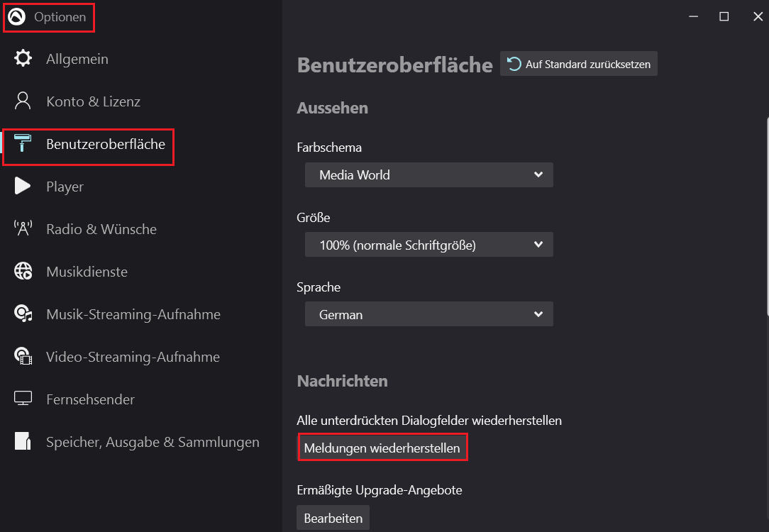Open the Allgemein settings section
The width and height of the screenshot is (769, 532).
click(141, 59)
